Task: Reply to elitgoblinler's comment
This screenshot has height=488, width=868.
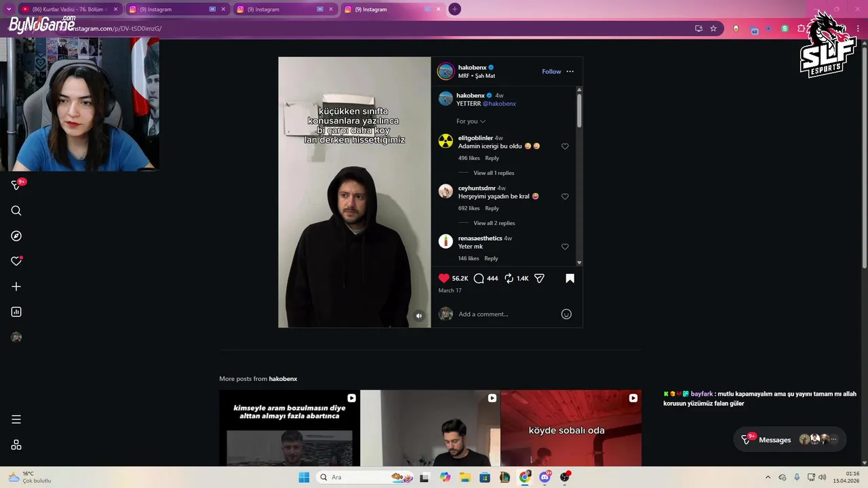Action: 492,158
